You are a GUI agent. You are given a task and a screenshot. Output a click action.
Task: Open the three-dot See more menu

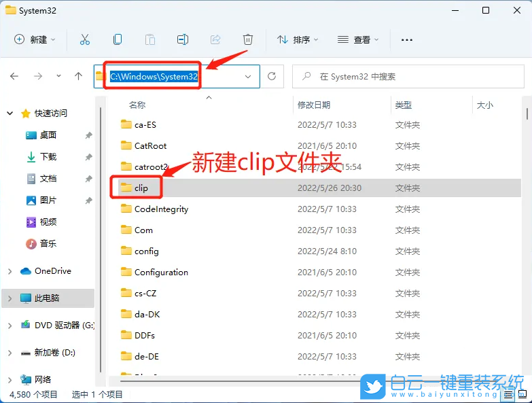407,40
